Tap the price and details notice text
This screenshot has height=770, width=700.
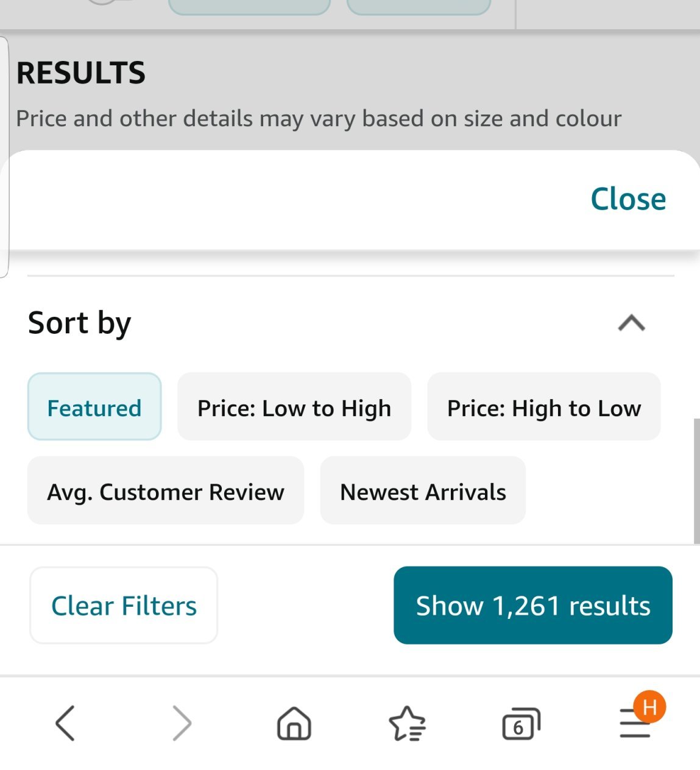(x=319, y=118)
